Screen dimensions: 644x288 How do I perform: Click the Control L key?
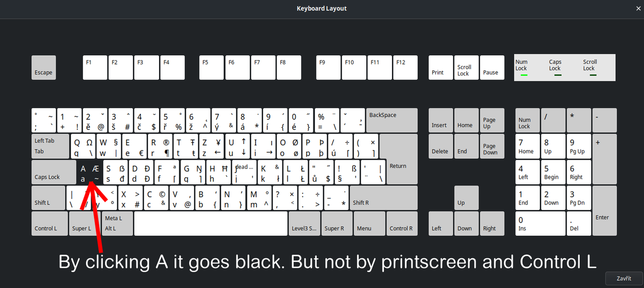click(49, 224)
